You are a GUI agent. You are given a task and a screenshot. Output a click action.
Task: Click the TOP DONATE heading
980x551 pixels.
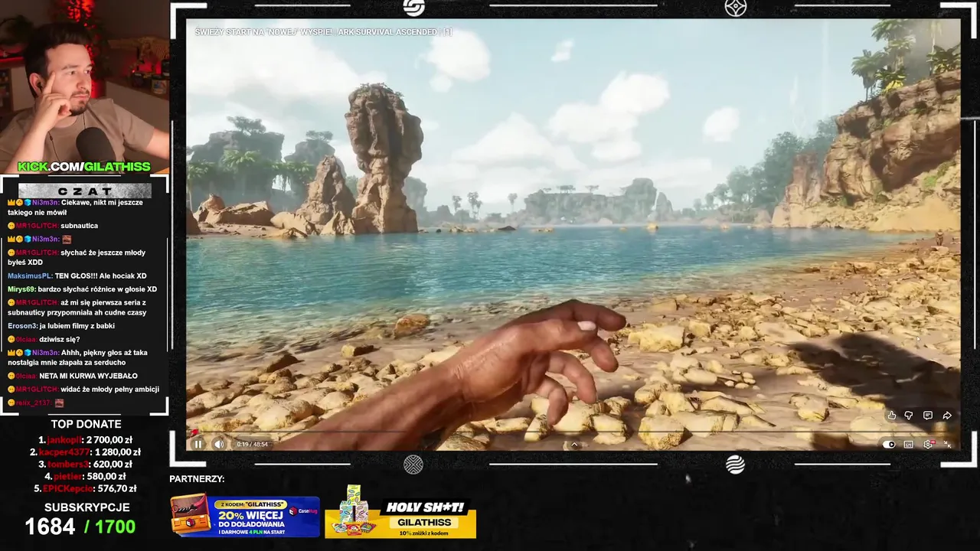(x=87, y=424)
